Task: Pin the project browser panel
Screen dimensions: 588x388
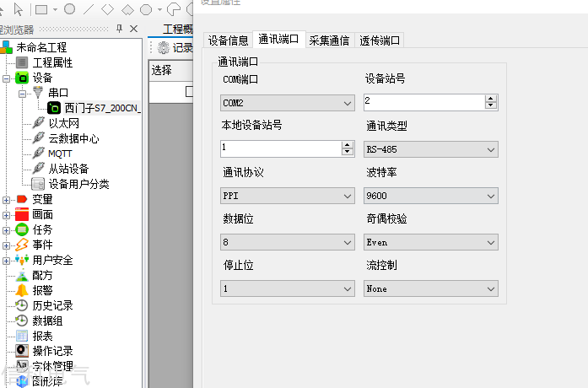Action: pos(119,29)
